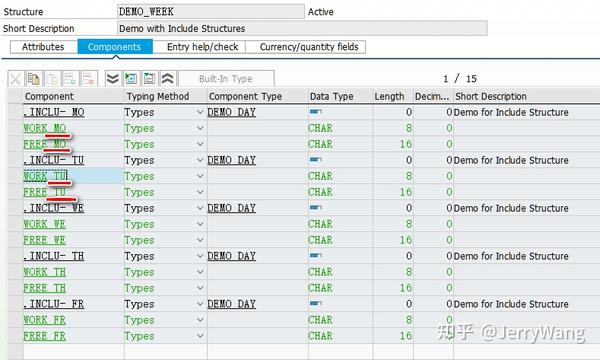Expand all includes with the double-down arrow icon
This screenshot has width=600, height=360.
112,79
